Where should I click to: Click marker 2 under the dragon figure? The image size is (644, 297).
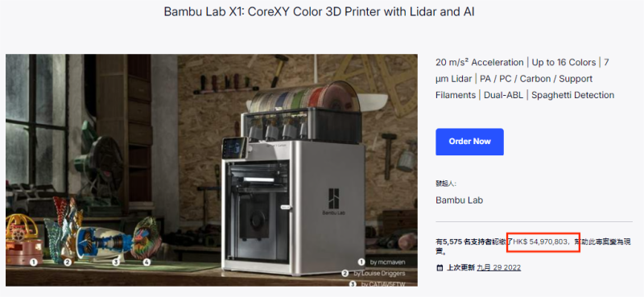(68, 262)
